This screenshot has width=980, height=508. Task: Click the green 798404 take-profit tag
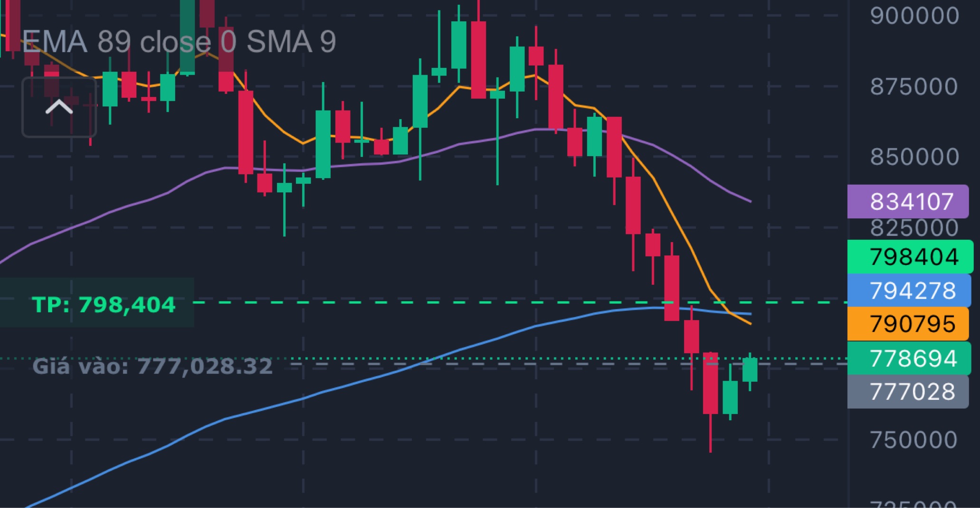907,257
